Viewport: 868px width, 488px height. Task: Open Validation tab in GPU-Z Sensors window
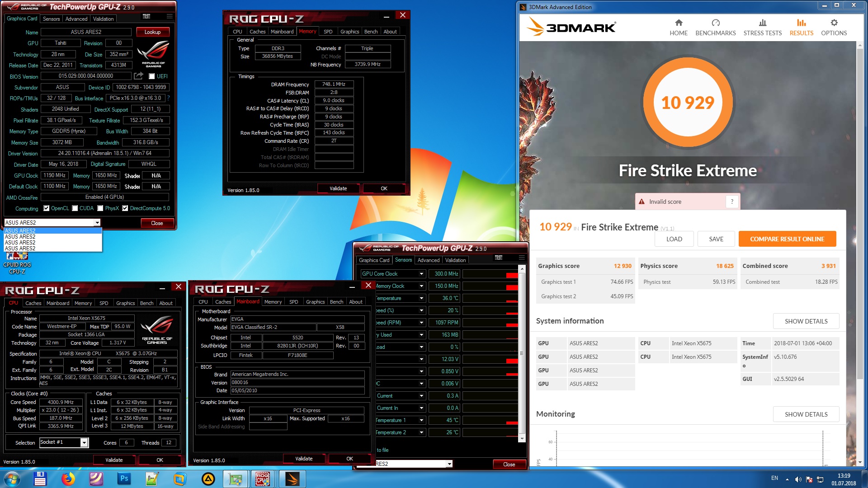tap(455, 260)
